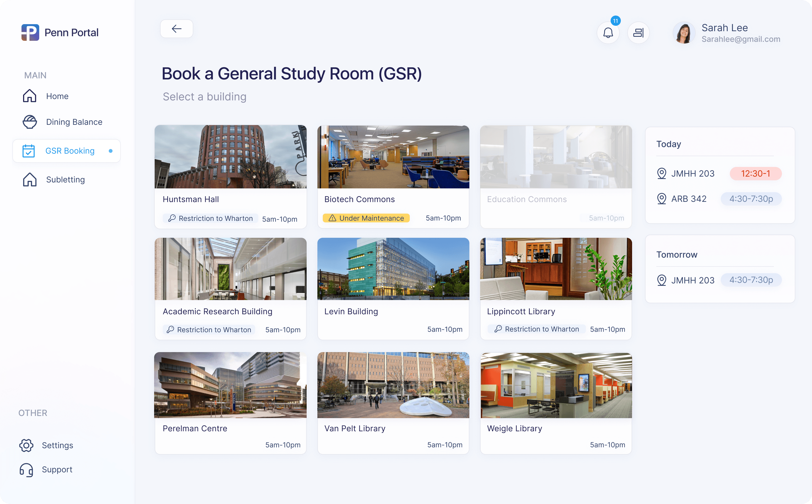Select Lippincott Library photo
812x504 pixels.
point(556,269)
